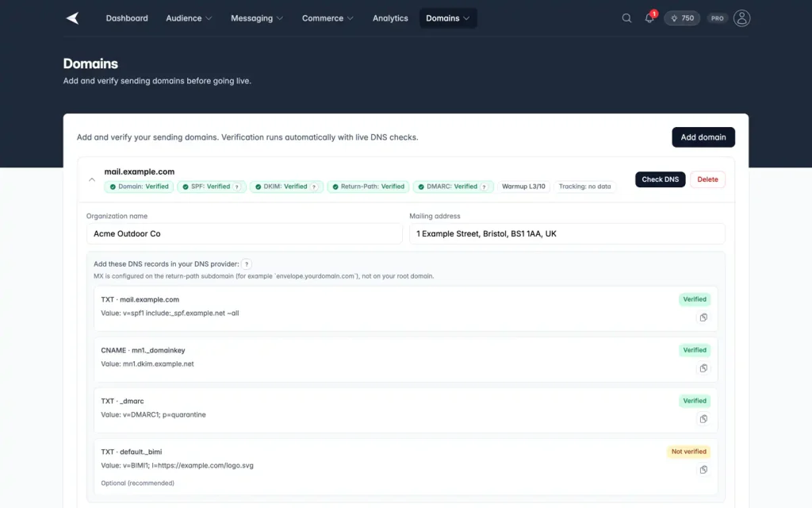
Task: Edit the Mailing address field
Action: coord(567,234)
